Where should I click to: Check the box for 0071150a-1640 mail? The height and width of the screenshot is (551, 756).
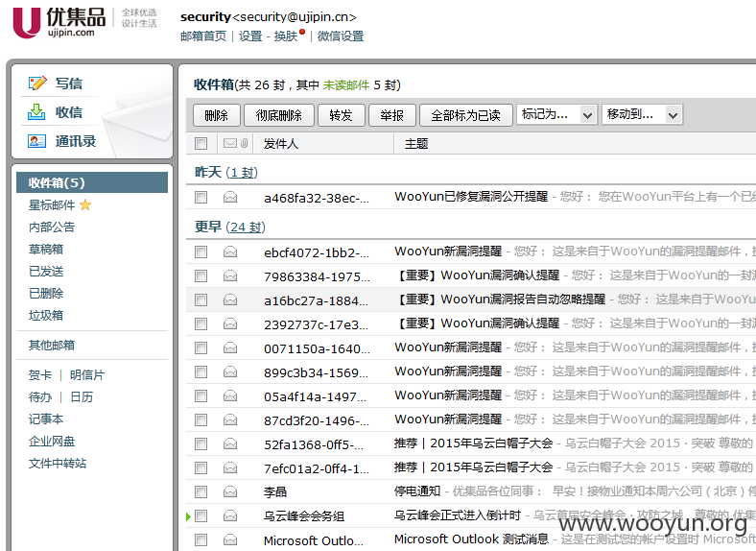(x=201, y=347)
